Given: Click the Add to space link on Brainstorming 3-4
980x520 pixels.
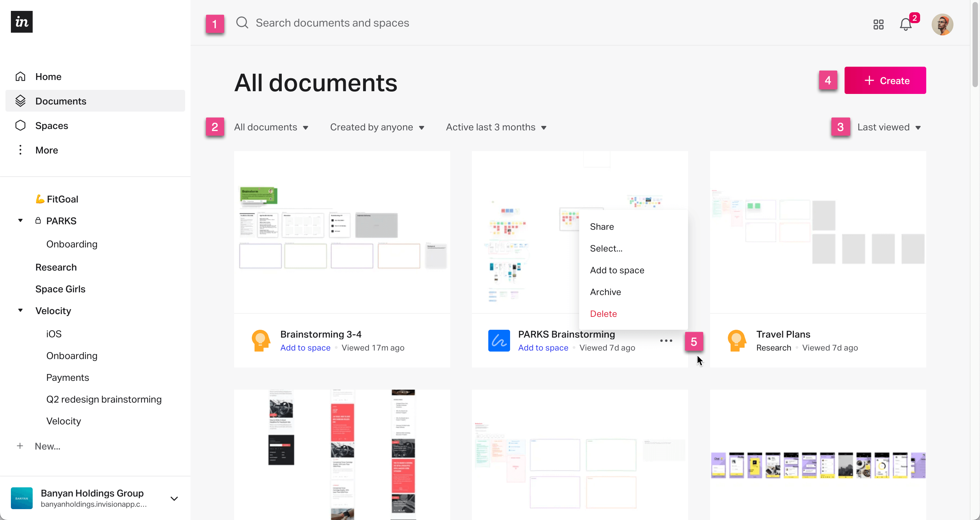Looking at the screenshot, I should coord(305,347).
